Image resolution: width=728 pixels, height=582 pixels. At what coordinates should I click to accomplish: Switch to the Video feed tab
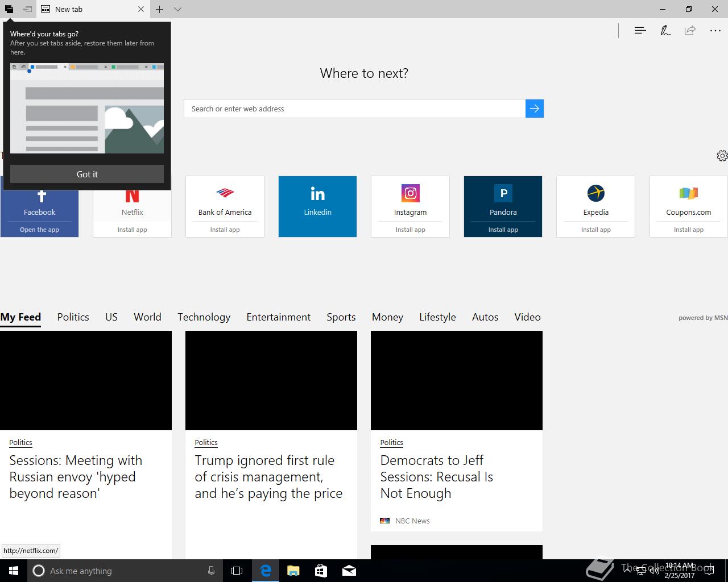click(527, 317)
